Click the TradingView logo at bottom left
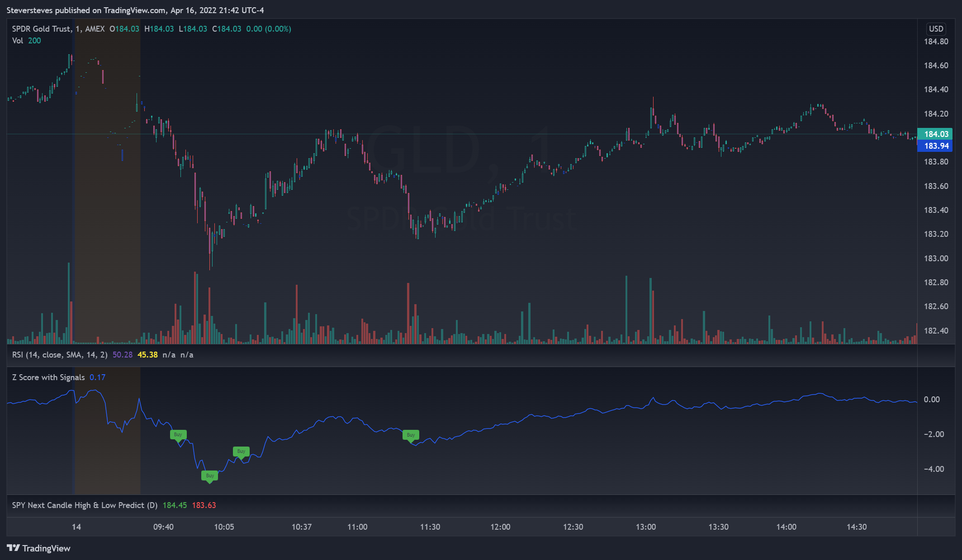The width and height of the screenshot is (962, 560). (39, 548)
